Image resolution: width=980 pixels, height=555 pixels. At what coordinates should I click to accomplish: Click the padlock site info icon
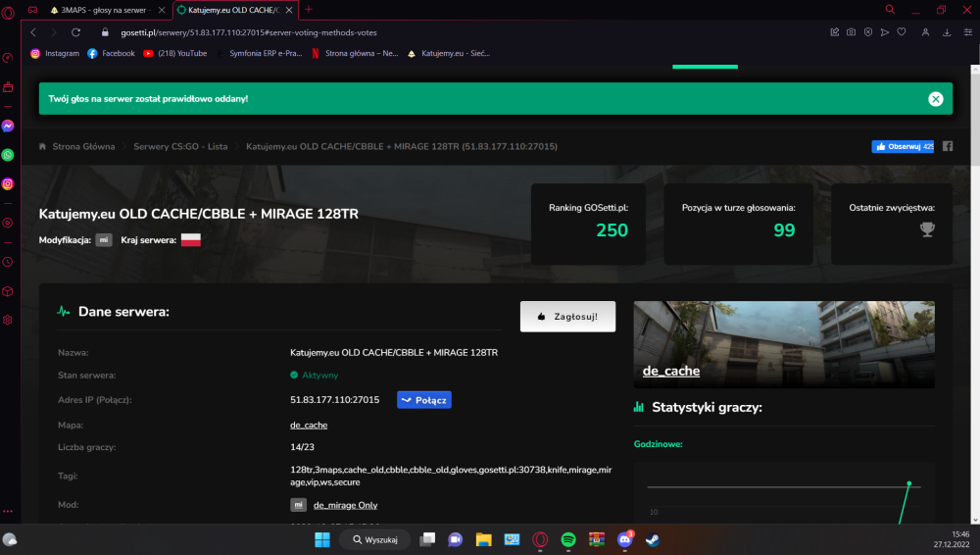pyautogui.click(x=105, y=32)
